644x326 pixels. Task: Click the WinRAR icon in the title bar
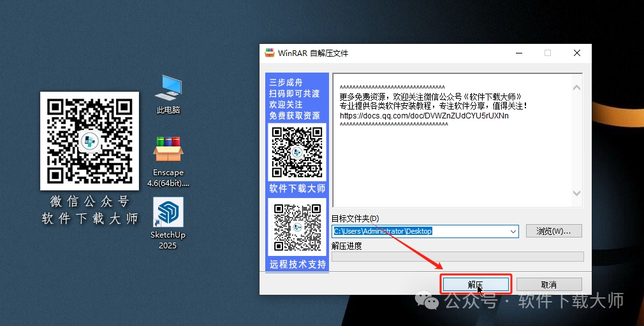pos(270,53)
